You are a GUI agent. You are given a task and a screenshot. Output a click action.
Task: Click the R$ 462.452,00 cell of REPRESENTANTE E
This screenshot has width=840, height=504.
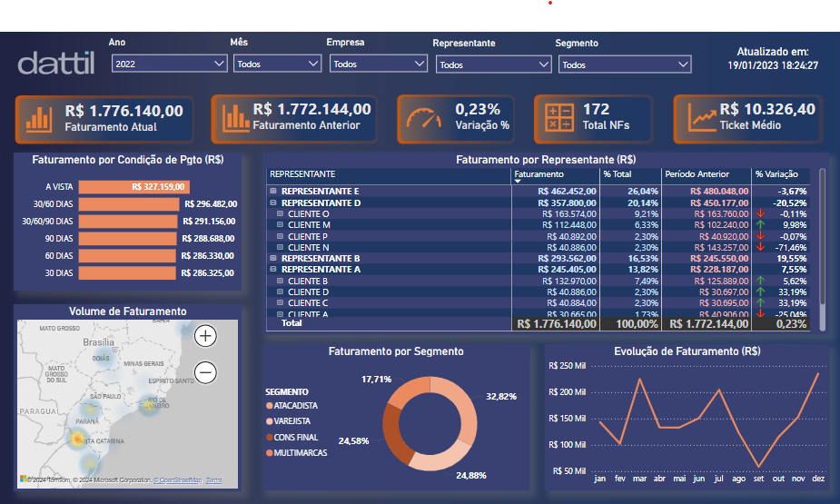[567, 192]
